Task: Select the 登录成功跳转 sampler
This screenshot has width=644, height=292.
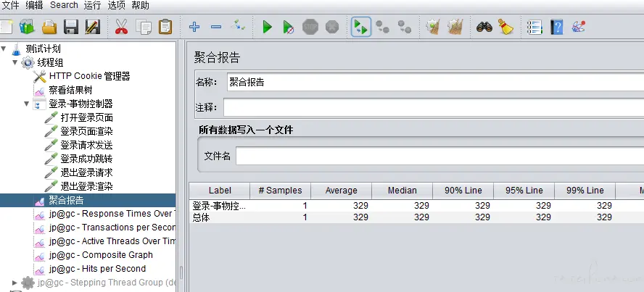Action: [x=86, y=159]
